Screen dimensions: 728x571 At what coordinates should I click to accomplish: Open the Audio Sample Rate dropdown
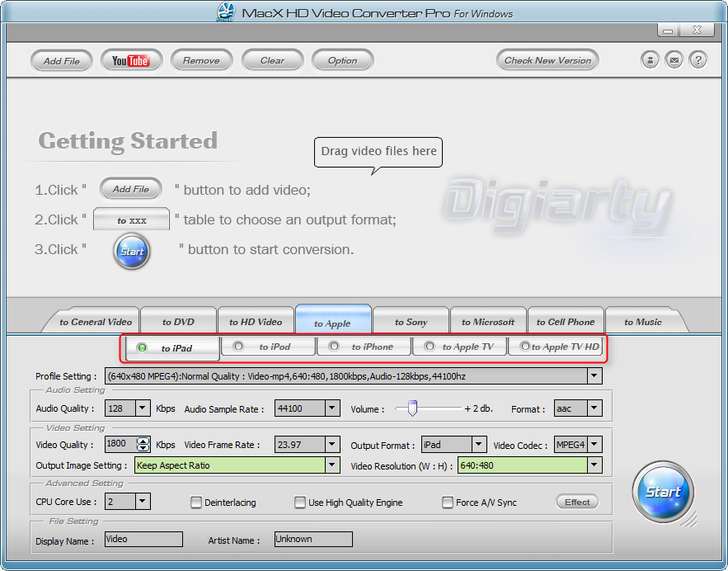click(x=332, y=408)
